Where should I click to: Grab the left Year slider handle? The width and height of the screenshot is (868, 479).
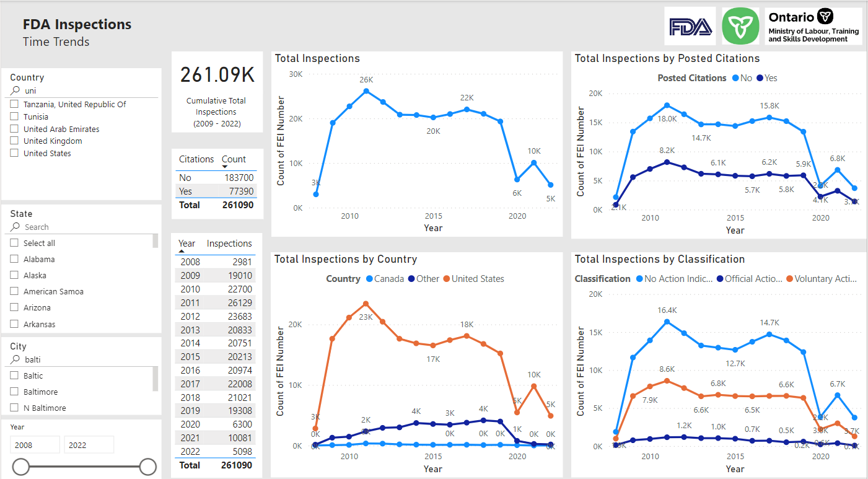coord(21,467)
